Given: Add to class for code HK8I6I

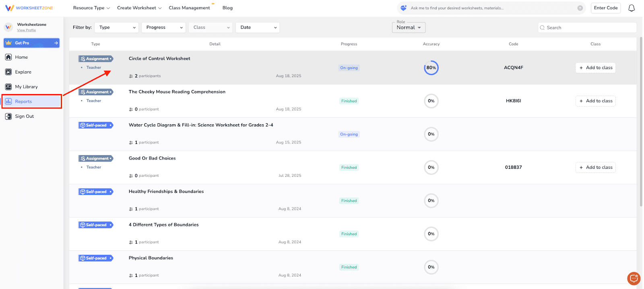Looking at the screenshot, I should (595, 101).
